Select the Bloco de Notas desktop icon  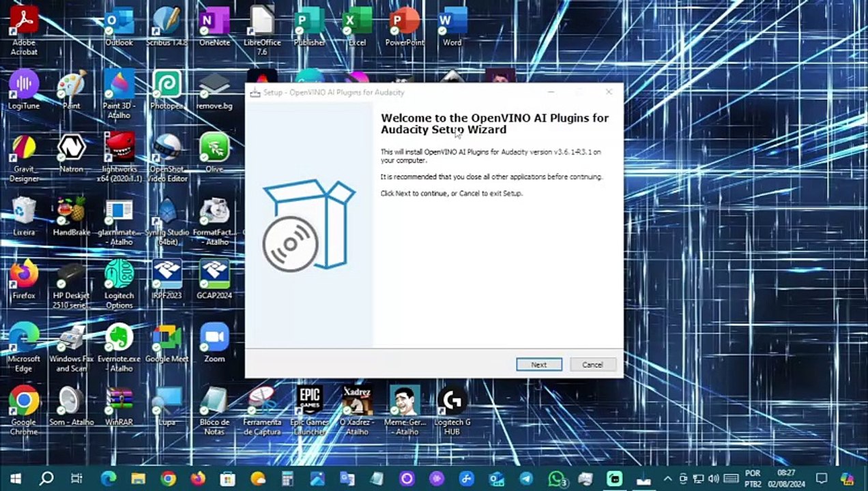(x=214, y=411)
